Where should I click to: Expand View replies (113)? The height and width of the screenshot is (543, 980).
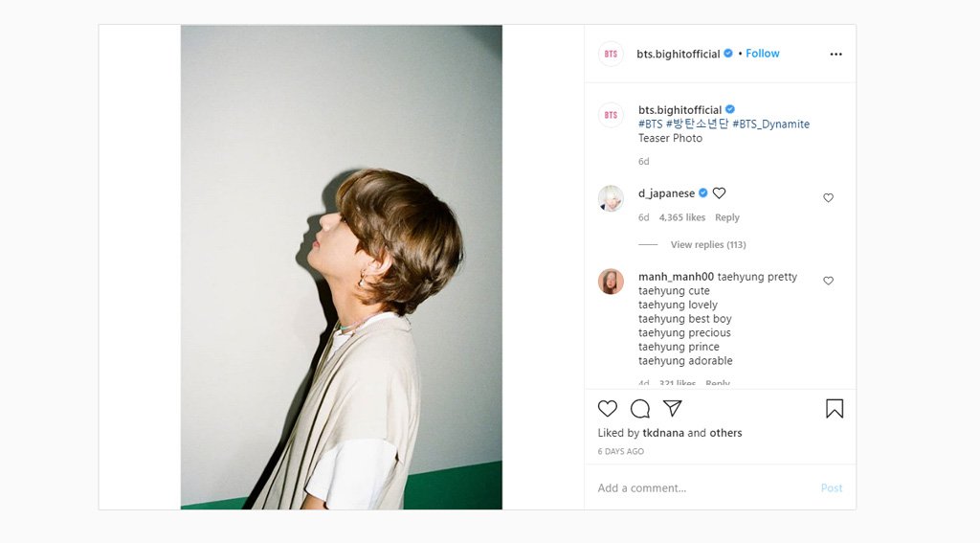click(x=707, y=245)
